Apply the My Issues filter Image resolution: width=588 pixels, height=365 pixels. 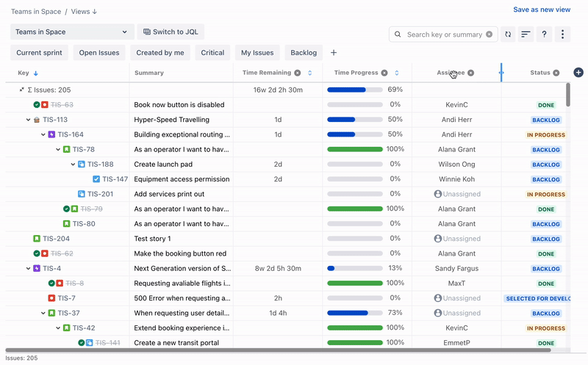[x=257, y=52]
